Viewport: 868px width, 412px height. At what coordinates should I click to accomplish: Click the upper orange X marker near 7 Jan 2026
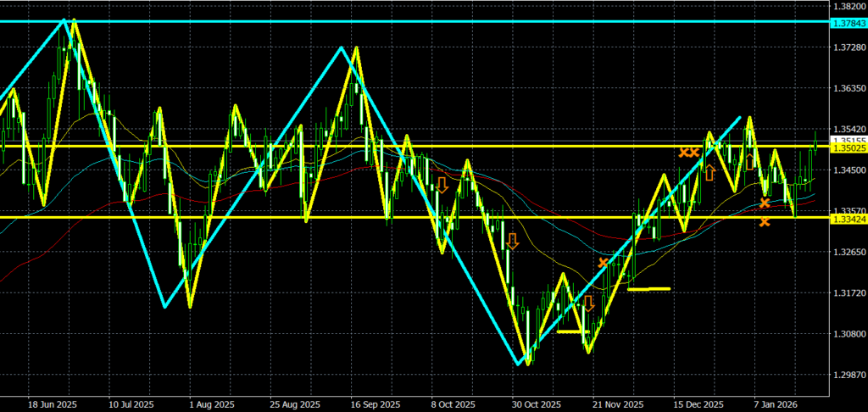tap(765, 203)
